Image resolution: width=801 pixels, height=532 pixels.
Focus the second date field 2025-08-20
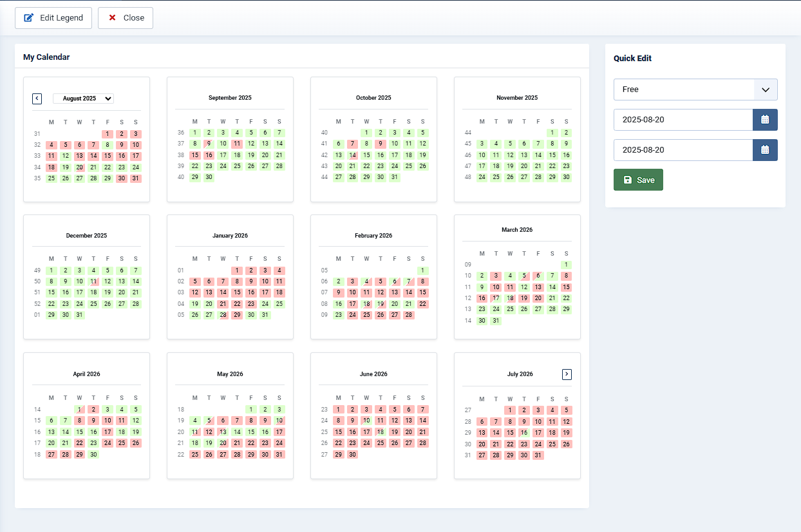pos(683,150)
